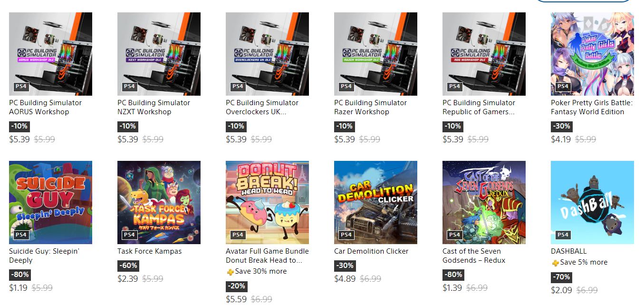Open PC Building Simulator Republic of Gamers link
Image resolution: width=644 pixels, height=306 pixels.
pyautogui.click(x=479, y=107)
